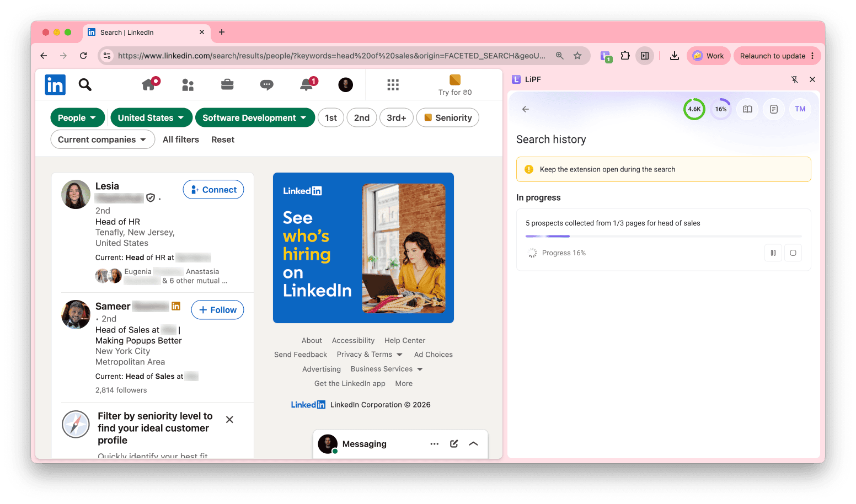Connect with Lesia

click(x=213, y=190)
